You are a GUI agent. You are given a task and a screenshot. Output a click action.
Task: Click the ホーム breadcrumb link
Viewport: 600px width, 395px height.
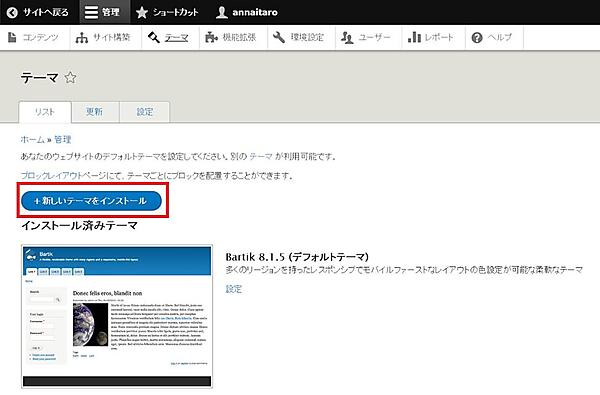[x=33, y=139]
